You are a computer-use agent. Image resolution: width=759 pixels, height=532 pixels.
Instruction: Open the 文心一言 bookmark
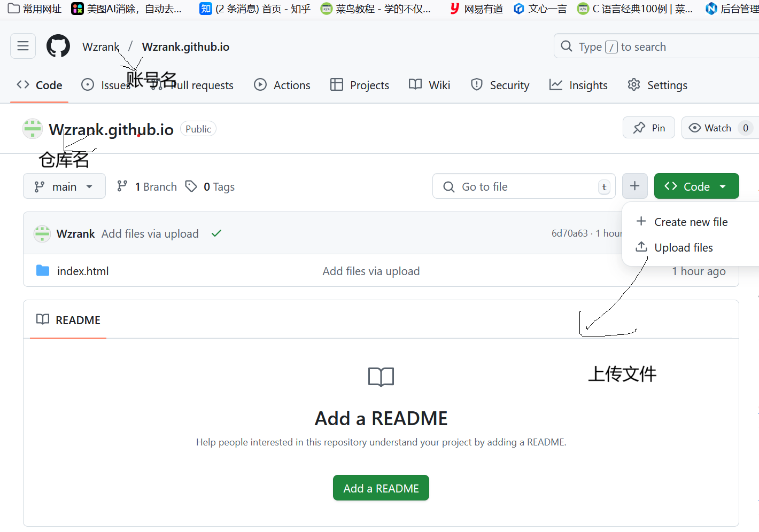(540, 9)
